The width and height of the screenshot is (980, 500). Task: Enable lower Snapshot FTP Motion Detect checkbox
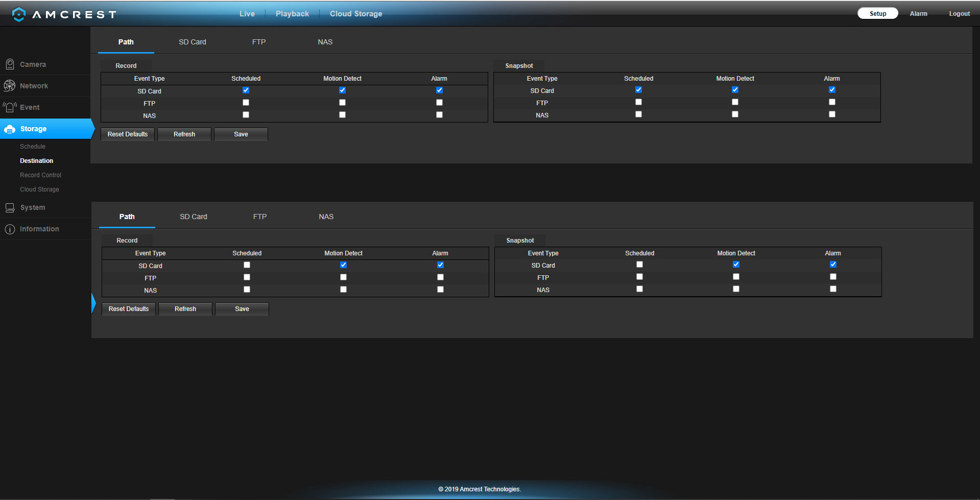click(736, 277)
